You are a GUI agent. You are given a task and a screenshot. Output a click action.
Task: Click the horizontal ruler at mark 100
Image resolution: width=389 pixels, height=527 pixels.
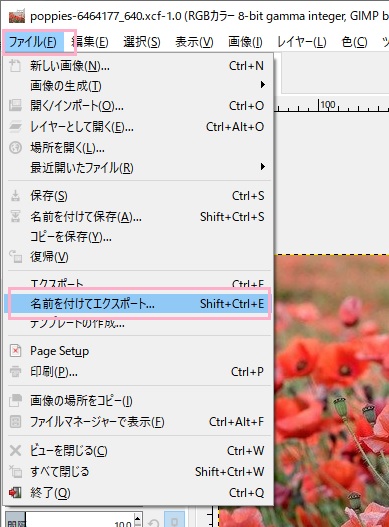pos(319,105)
